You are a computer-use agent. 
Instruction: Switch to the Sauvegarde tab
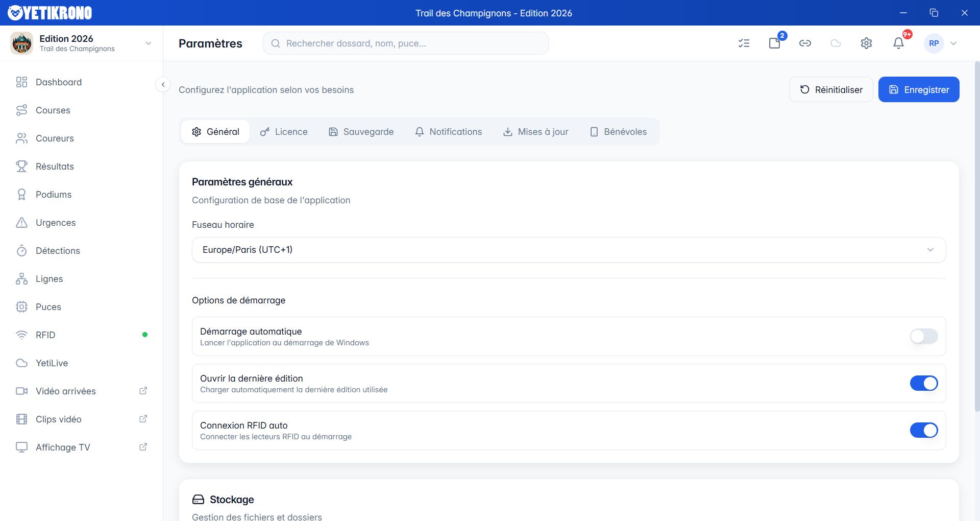361,132
